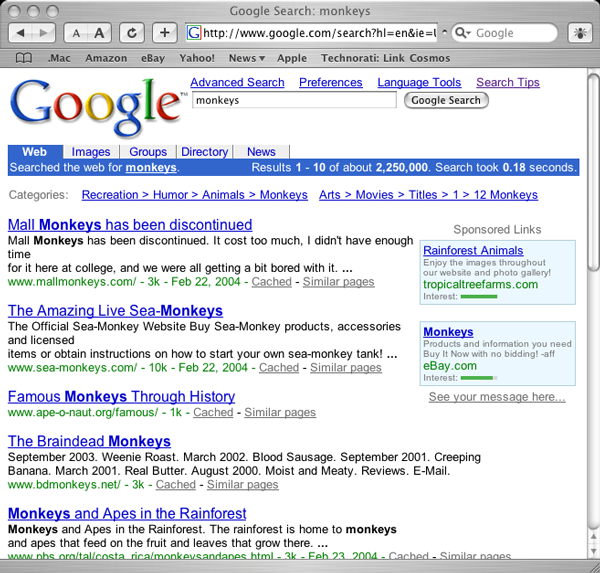Click the monkeys query link in blue bar
Viewport: 600px width, 573px height.
point(151,168)
